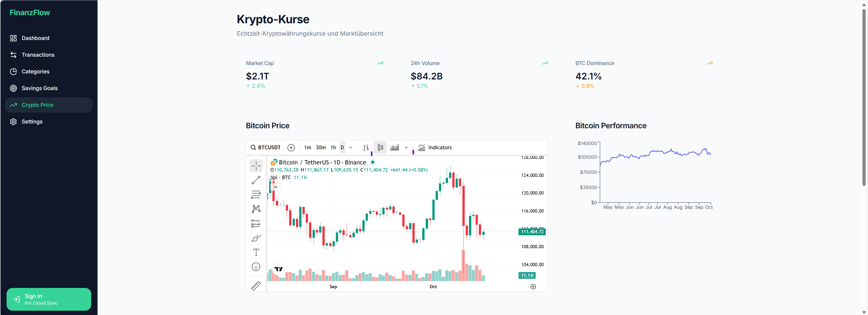Select the ruler measure tool

tap(256, 286)
